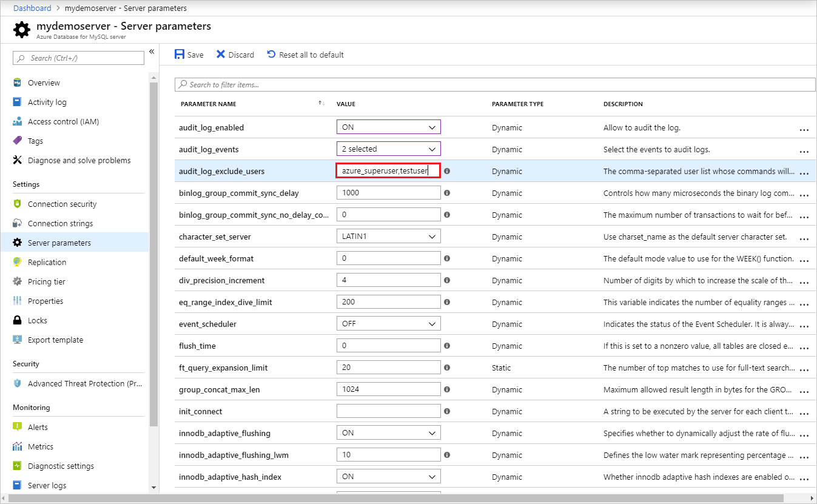Open Replication settings
Viewport: 817px width, 504px height.
pyautogui.click(x=47, y=262)
